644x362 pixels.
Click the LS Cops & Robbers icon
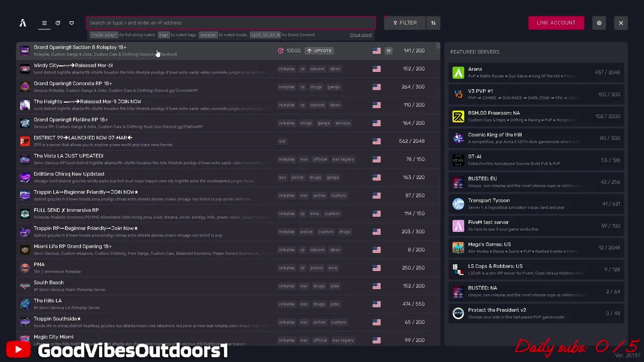[458, 269]
